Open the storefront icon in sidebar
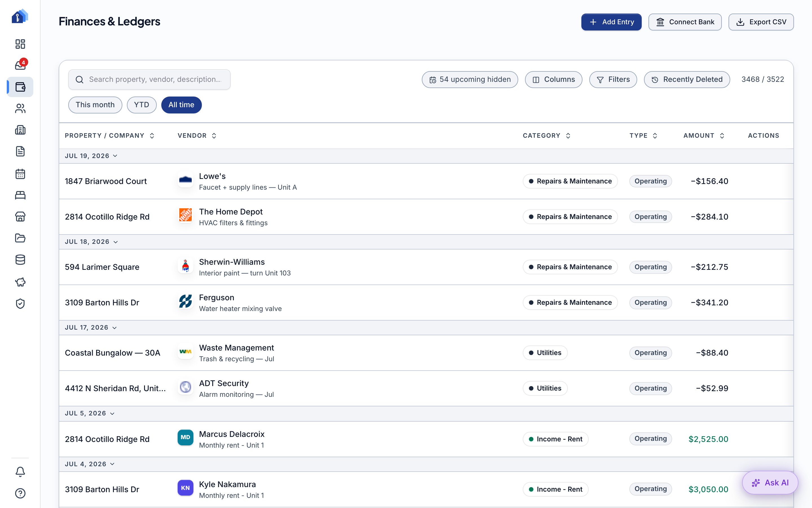812x508 pixels. (20, 217)
